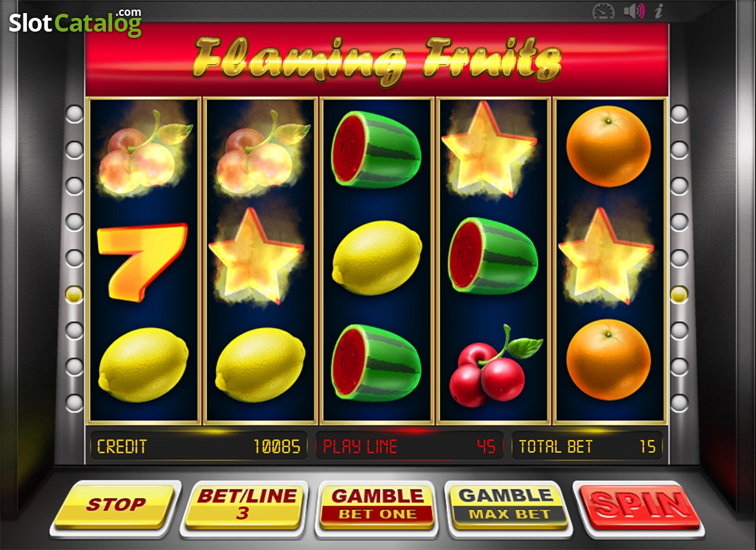Click the yellow STOP button
756x550 pixels.
tap(114, 505)
